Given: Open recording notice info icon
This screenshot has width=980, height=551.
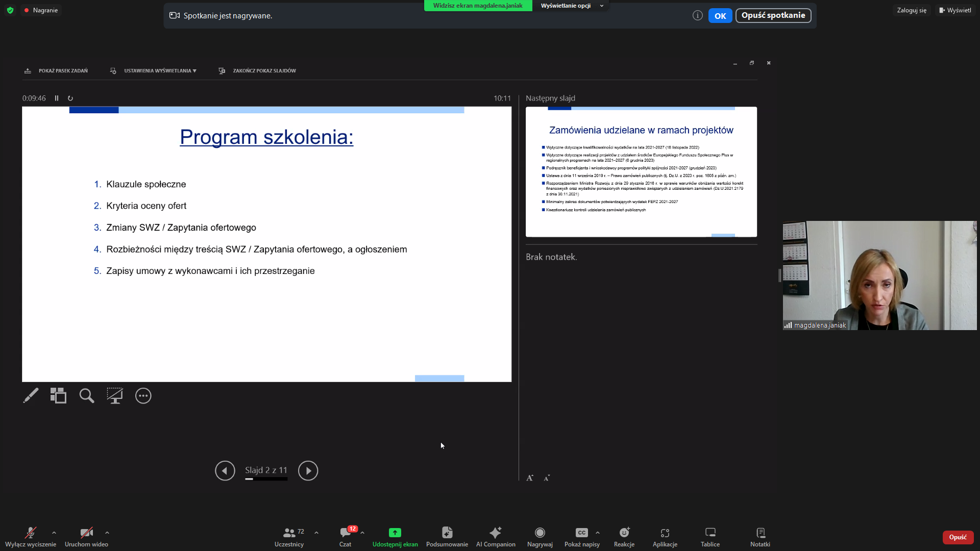Looking at the screenshot, I should tap(698, 16).
